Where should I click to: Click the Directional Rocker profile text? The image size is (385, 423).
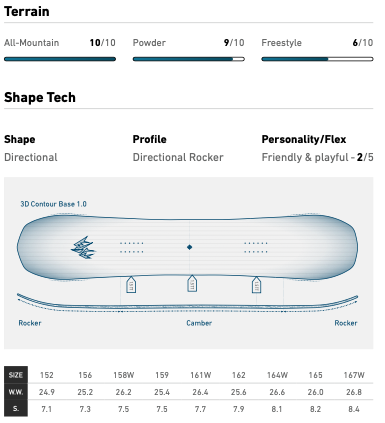point(178,157)
